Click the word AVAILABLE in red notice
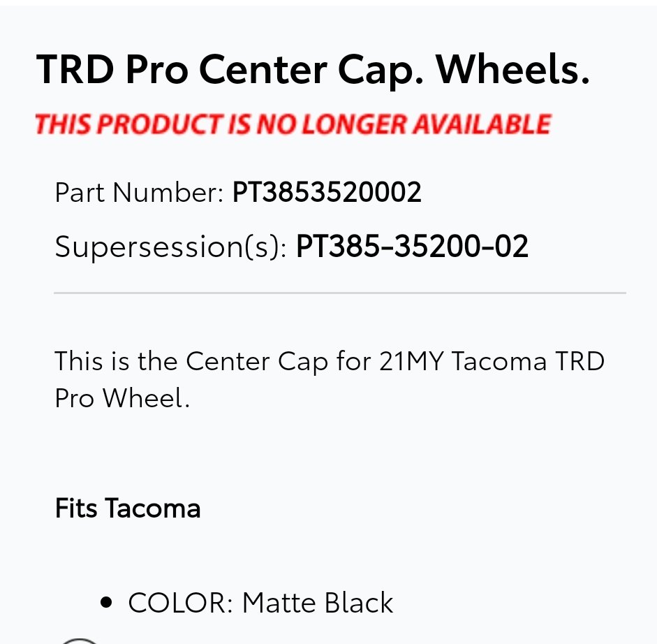657x644 pixels. click(482, 124)
